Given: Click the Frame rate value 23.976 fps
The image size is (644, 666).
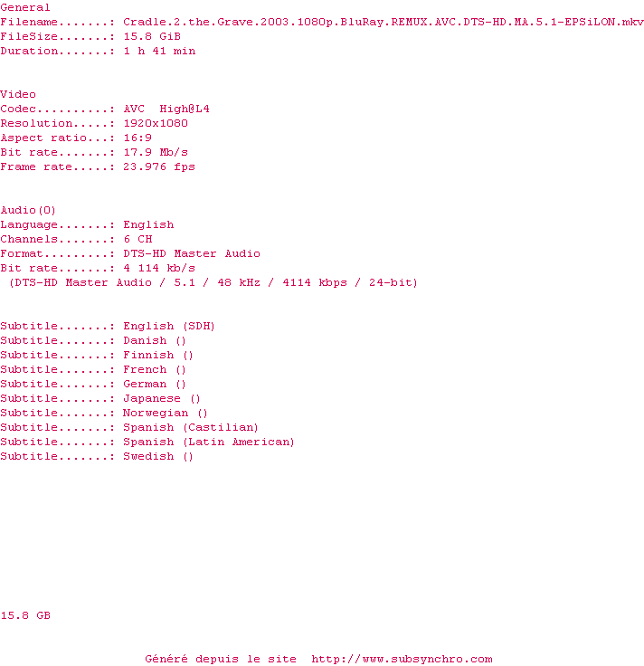Looking at the screenshot, I should 159,166.
